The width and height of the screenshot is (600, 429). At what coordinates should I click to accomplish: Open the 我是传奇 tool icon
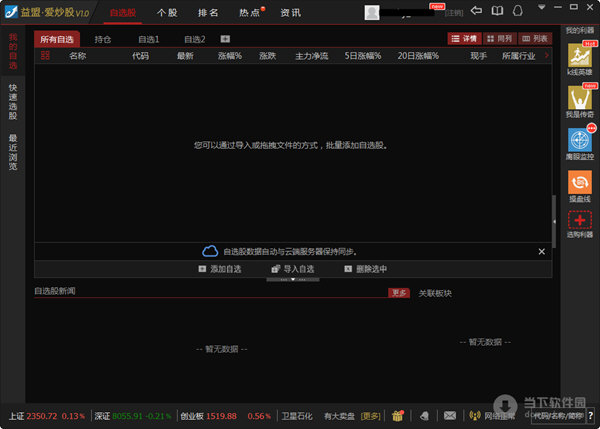[579, 98]
